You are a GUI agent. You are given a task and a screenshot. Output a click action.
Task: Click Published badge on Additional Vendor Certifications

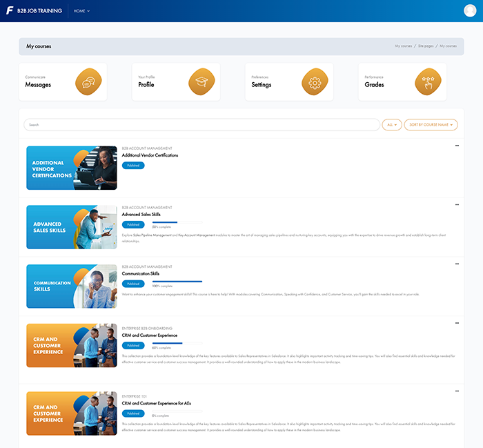[133, 166]
